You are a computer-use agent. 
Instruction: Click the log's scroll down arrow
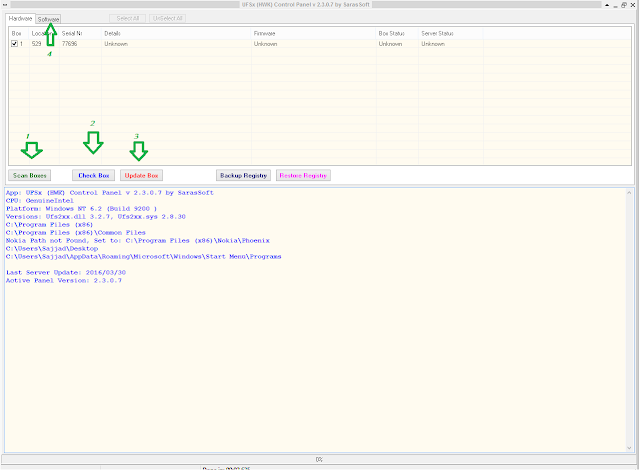click(629, 448)
